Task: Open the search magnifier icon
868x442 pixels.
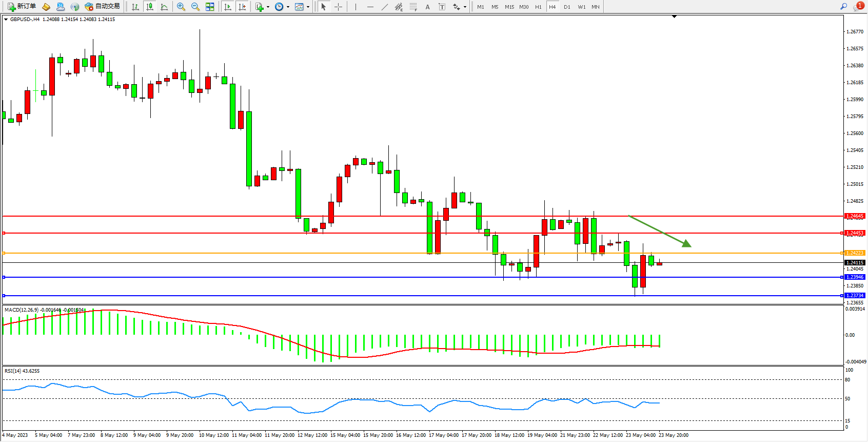Action: [x=843, y=7]
